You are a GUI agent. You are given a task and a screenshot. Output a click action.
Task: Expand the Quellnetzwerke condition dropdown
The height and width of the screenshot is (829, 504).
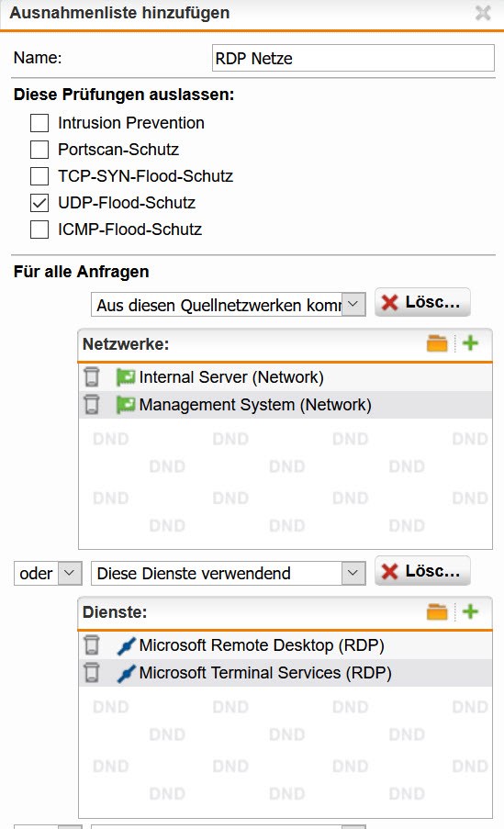point(228,305)
